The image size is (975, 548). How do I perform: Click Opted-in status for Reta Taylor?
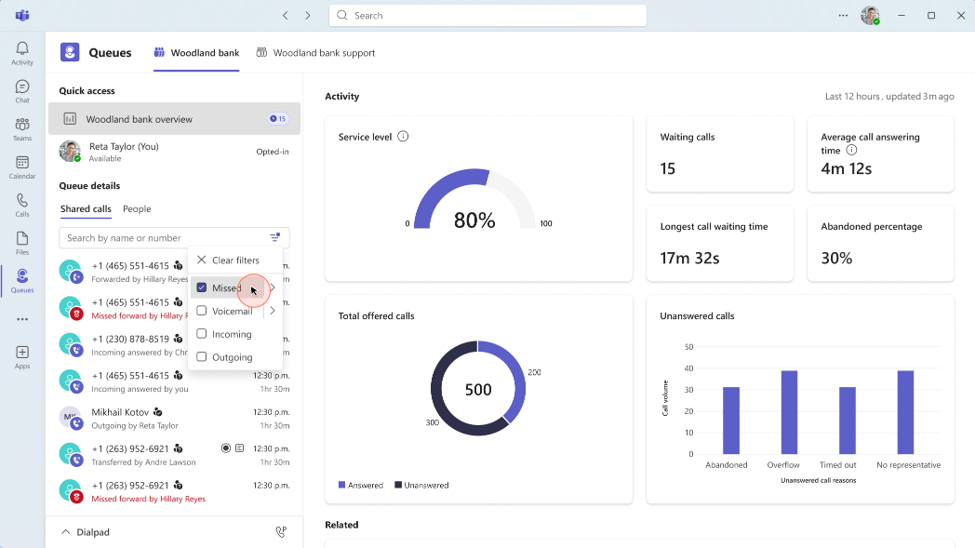click(x=272, y=152)
